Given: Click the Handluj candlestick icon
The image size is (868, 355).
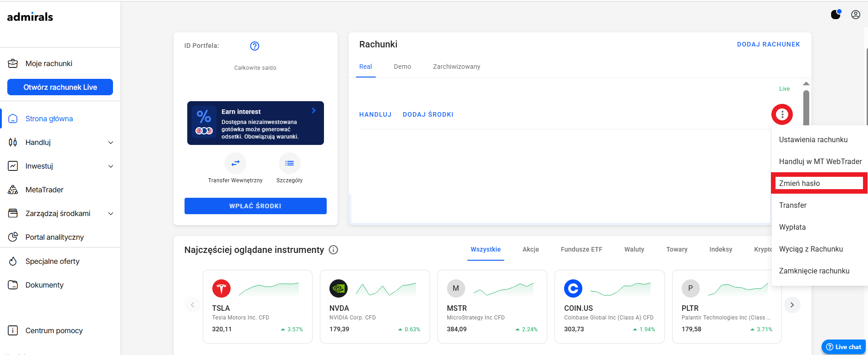Looking at the screenshot, I should [13, 142].
